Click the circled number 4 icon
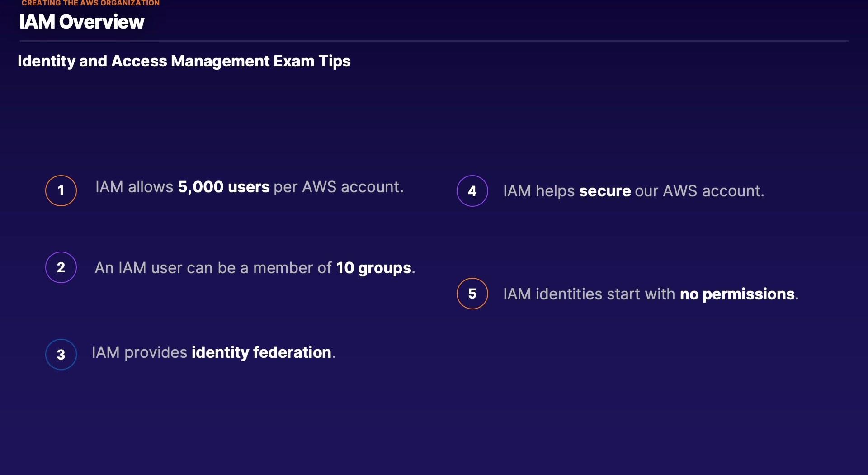Image resolution: width=868 pixels, height=475 pixels. (x=472, y=191)
